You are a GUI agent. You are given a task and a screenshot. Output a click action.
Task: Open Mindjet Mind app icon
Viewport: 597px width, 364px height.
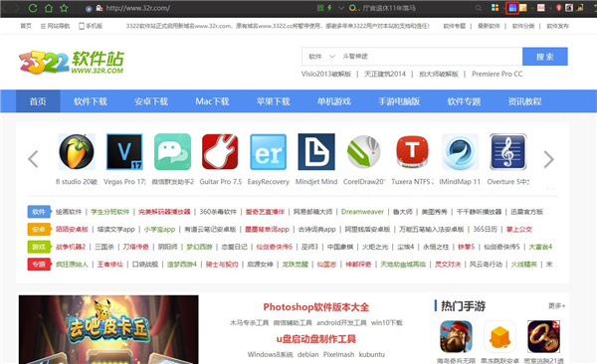pos(316,151)
